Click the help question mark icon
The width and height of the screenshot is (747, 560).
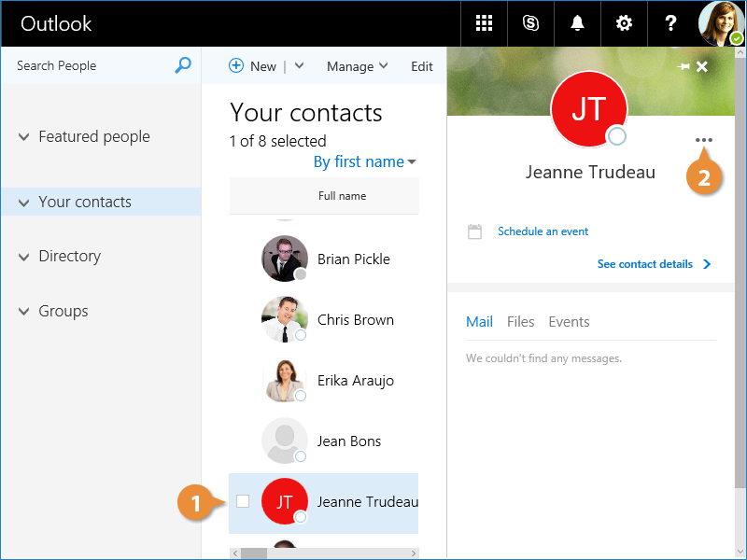(669, 23)
